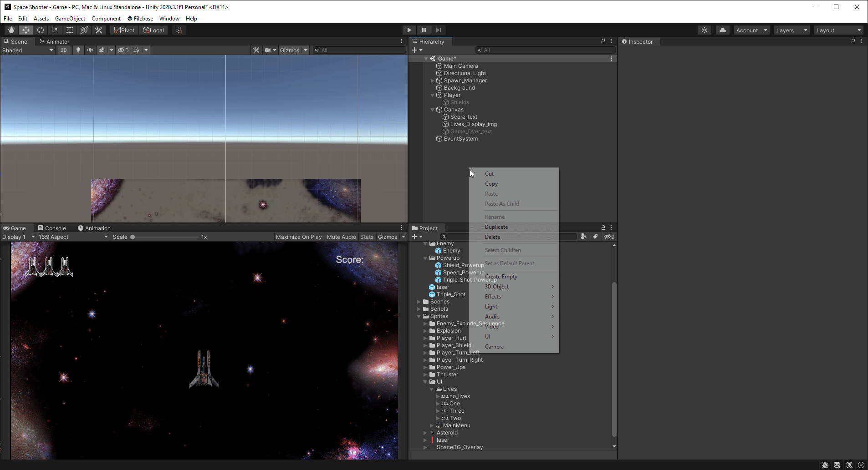Image resolution: width=868 pixels, height=470 pixels.
Task: Click Mute Audio button
Action: (341, 237)
